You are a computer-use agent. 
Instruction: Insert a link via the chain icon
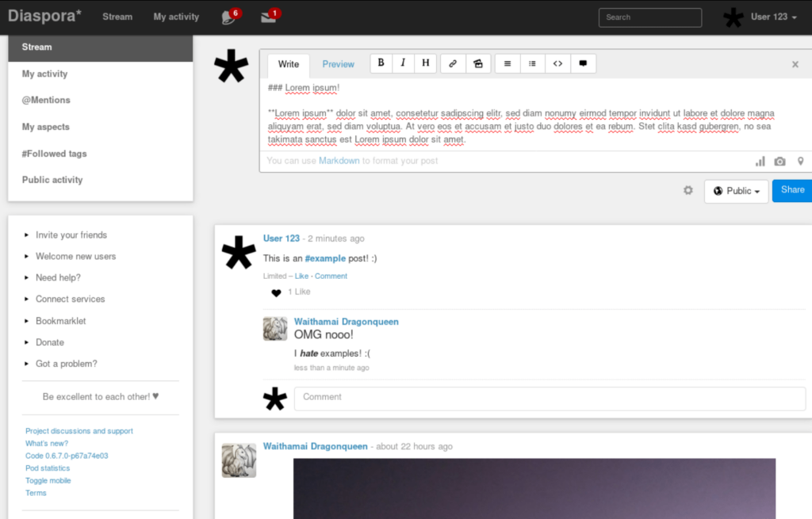tap(453, 63)
